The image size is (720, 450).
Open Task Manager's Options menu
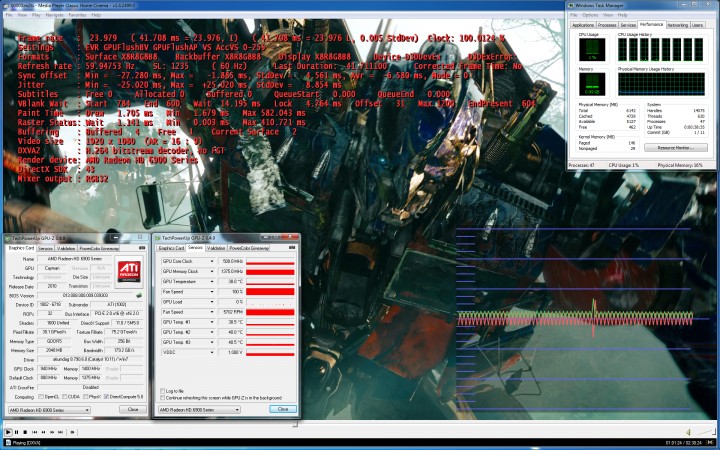click(x=590, y=15)
